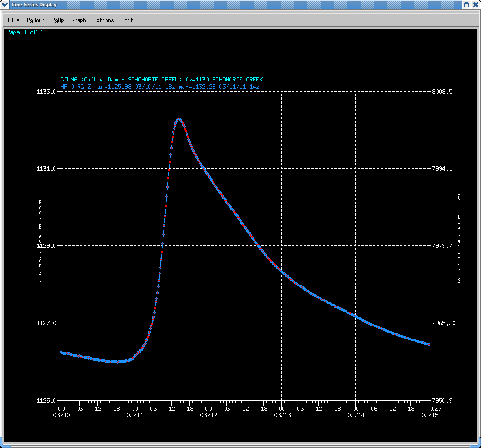Viewport: 481px width, 448px height.
Task: Open the Graph menu
Action: [x=79, y=20]
